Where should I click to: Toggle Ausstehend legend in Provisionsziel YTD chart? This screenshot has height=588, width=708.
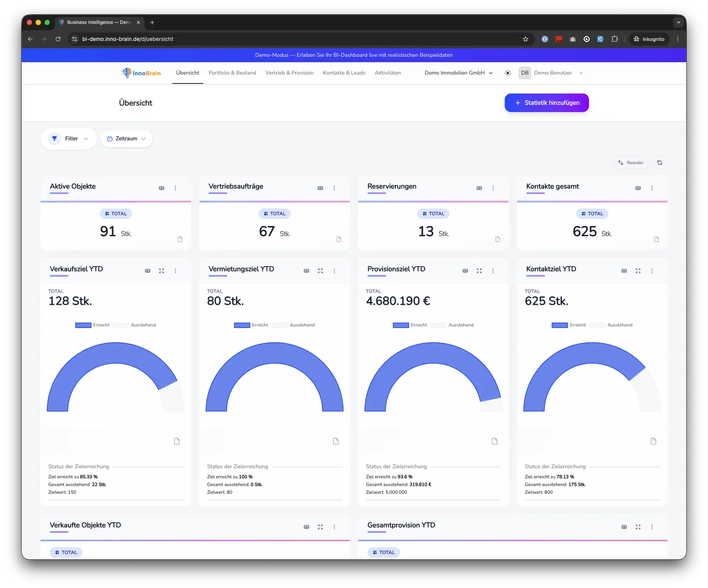click(x=453, y=325)
